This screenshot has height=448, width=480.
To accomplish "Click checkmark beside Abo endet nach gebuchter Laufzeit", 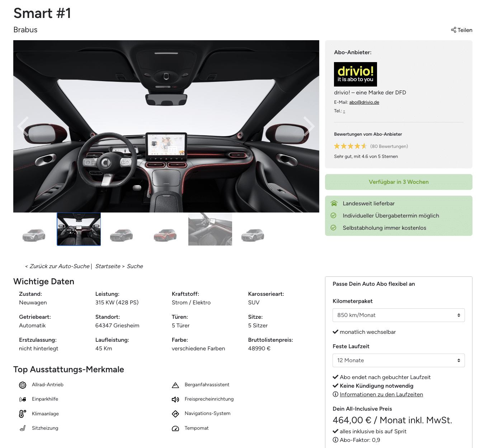I will pos(335,377).
